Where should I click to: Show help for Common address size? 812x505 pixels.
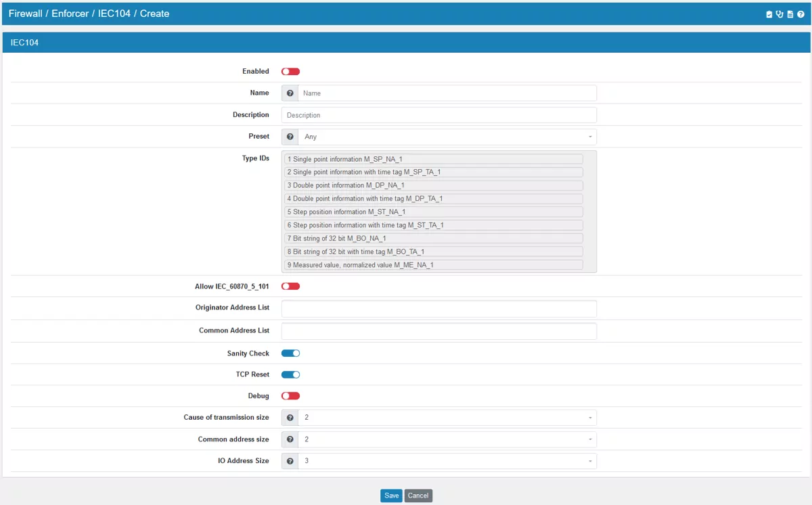[290, 440]
